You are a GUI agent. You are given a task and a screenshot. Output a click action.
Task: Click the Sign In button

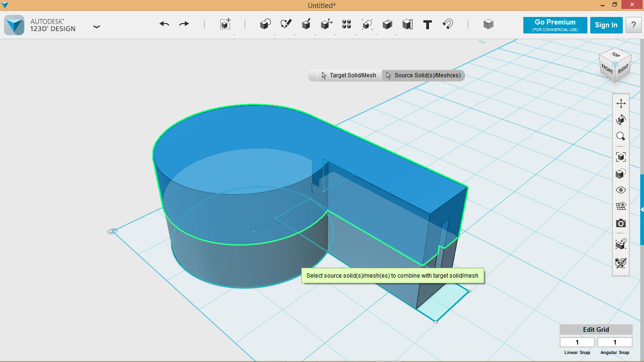(606, 25)
